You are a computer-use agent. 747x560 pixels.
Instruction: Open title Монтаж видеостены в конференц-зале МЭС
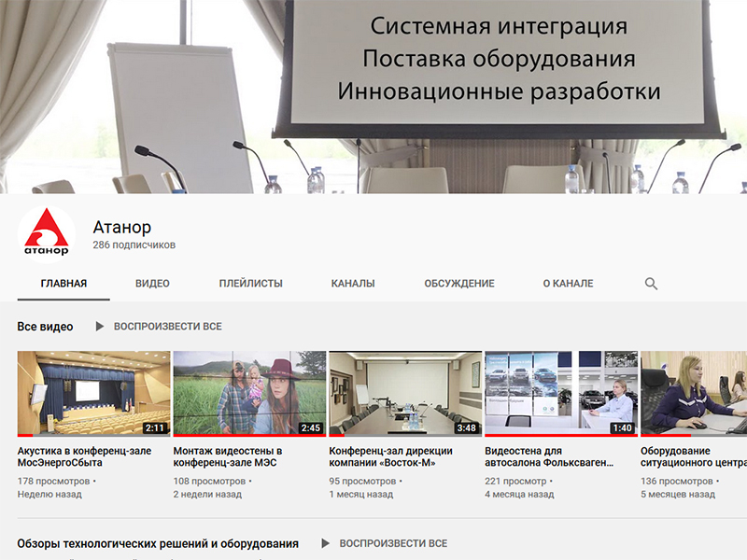(x=228, y=456)
